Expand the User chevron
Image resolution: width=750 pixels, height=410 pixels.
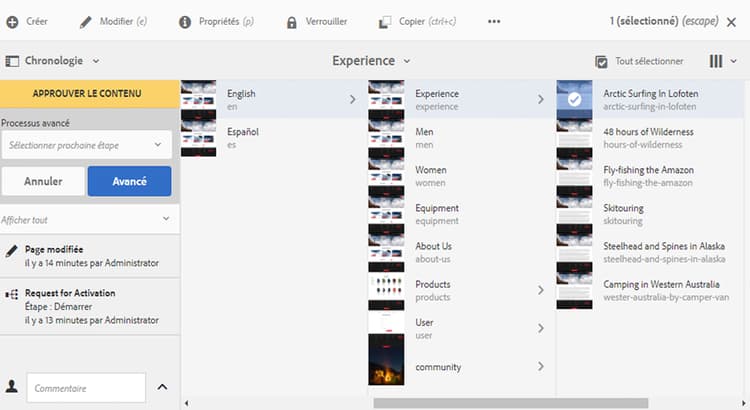(540, 328)
